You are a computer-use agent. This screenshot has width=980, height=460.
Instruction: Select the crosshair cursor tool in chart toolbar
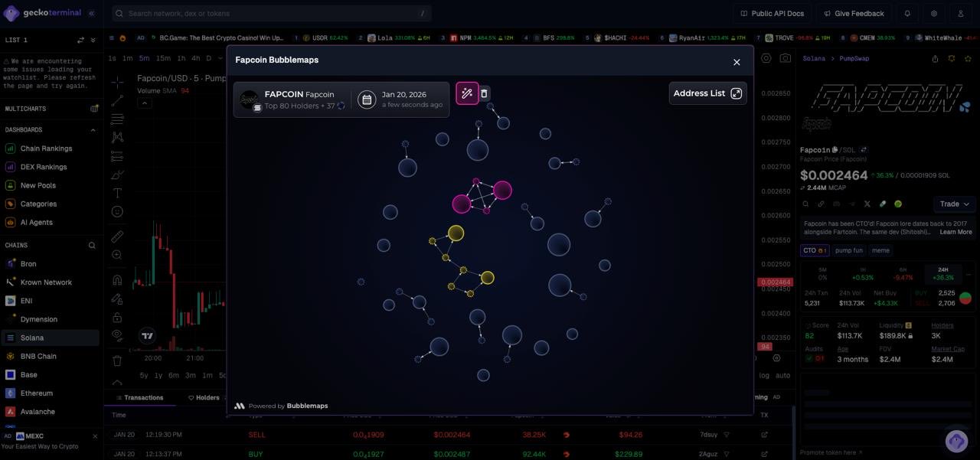click(x=117, y=82)
